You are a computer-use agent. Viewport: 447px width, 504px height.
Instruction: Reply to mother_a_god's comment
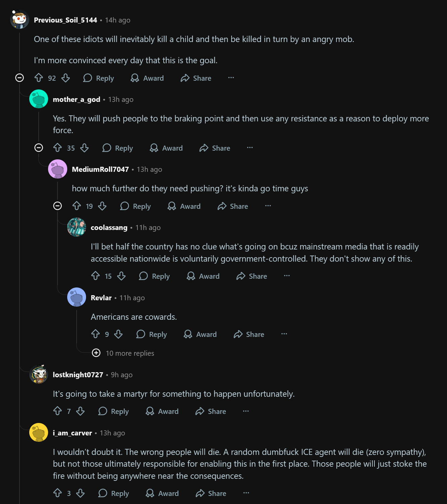(118, 148)
